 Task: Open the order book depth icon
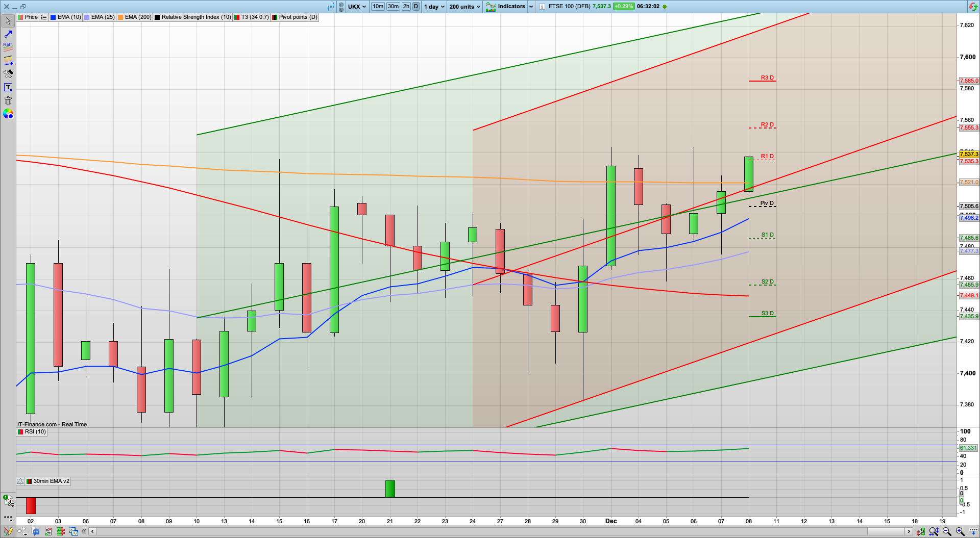pos(61,531)
